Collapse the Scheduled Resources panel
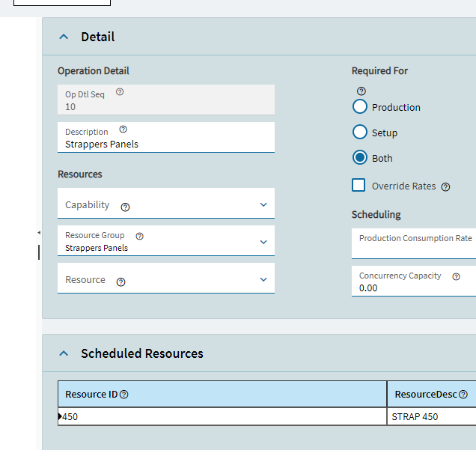476x450 pixels. pos(64,353)
